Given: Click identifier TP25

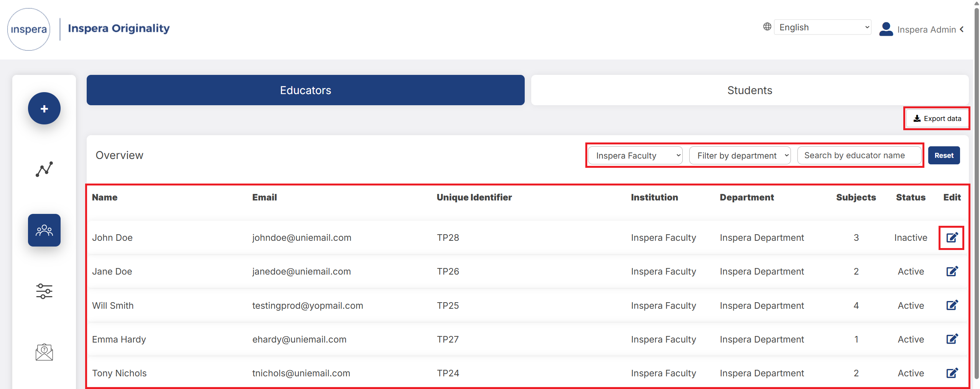Looking at the screenshot, I should pyautogui.click(x=448, y=306).
